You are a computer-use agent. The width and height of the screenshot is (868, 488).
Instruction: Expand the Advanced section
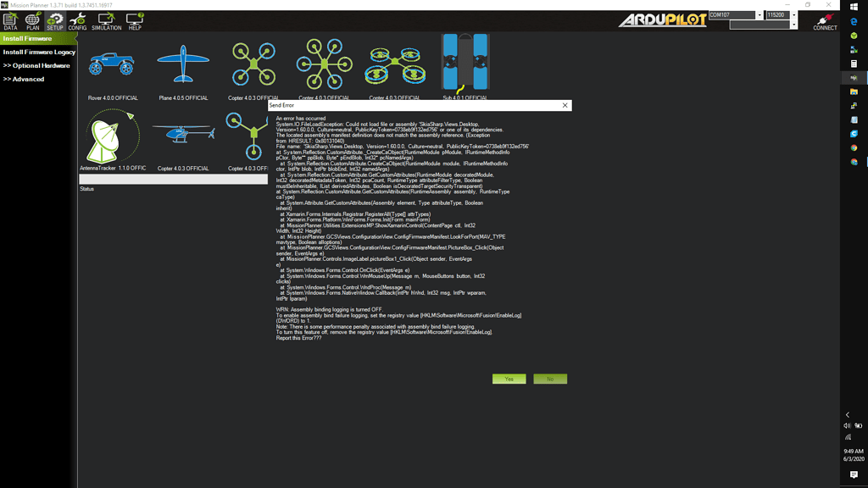(x=25, y=79)
